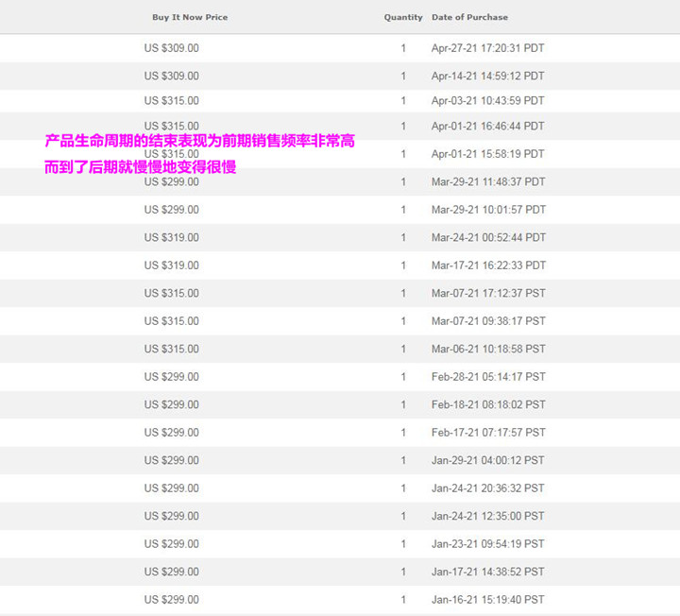
Task: Click the US $299.00 price in Feb-17-21 row
Action: (x=172, y=433)
